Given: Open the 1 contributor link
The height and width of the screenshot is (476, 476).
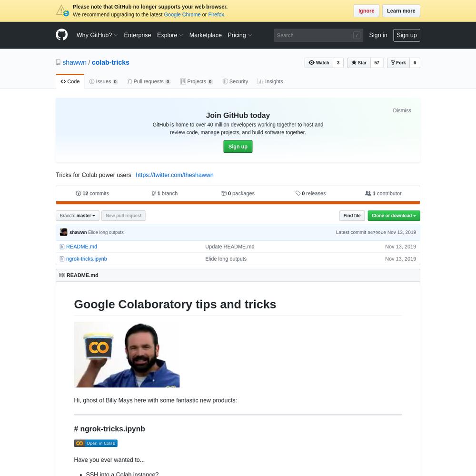Looking at the screenshot, I should [383, 193].
